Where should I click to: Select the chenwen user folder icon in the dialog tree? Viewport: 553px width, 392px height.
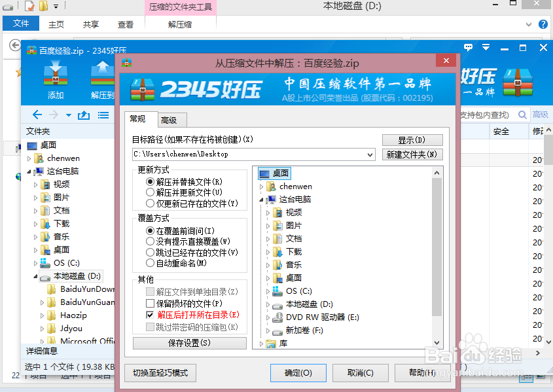(x=271, y=187)
